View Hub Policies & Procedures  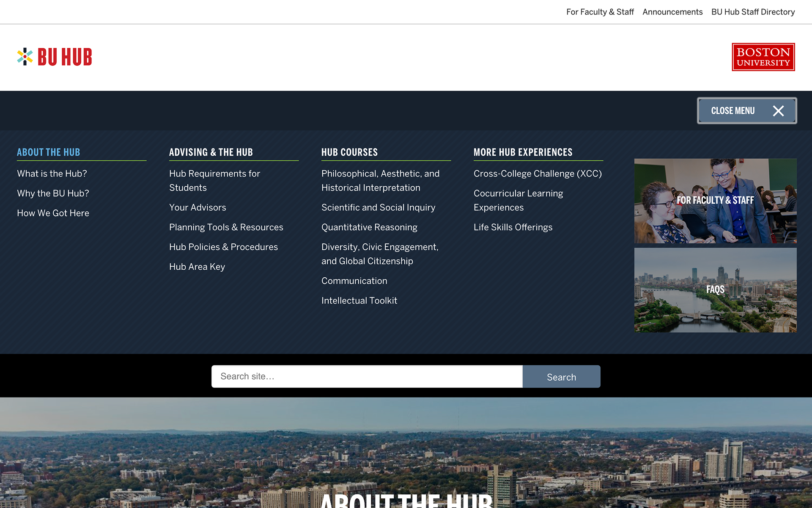pyautogui.click(x=223, y=247)
